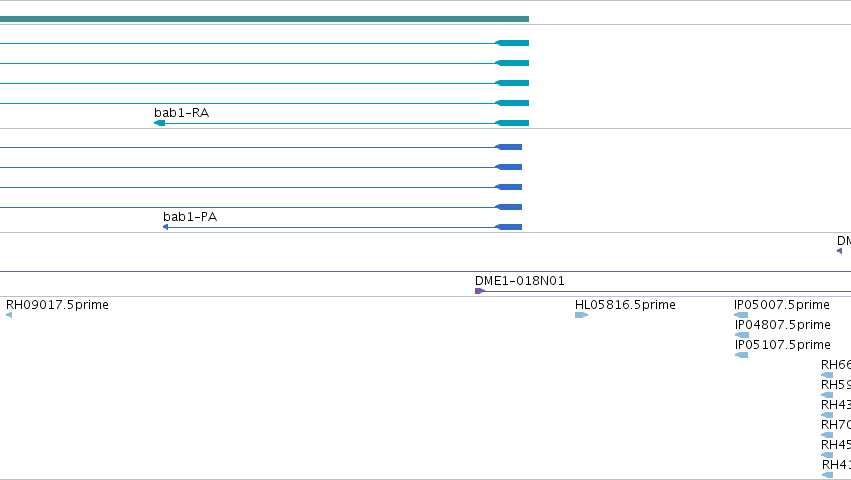Select the topmost blue CDS transcript's right exon
Screen dimensions: 851x480
pos(509,147)
